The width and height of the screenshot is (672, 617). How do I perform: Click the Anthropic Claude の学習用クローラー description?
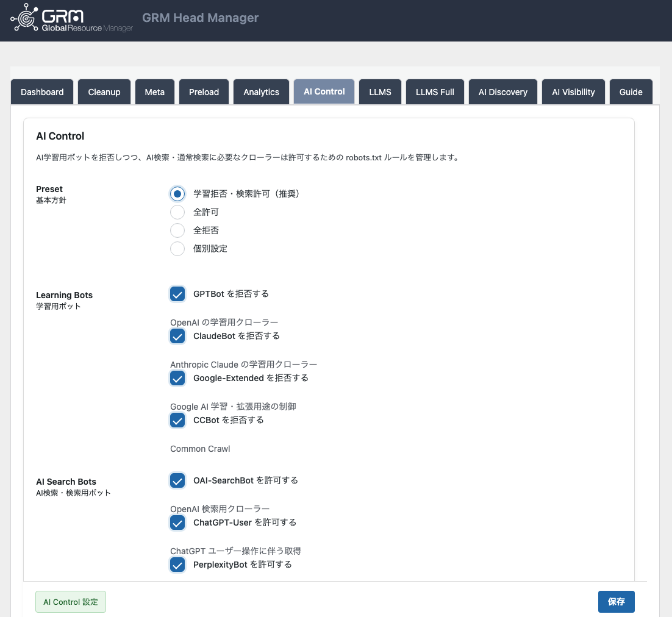pos(243,364)
